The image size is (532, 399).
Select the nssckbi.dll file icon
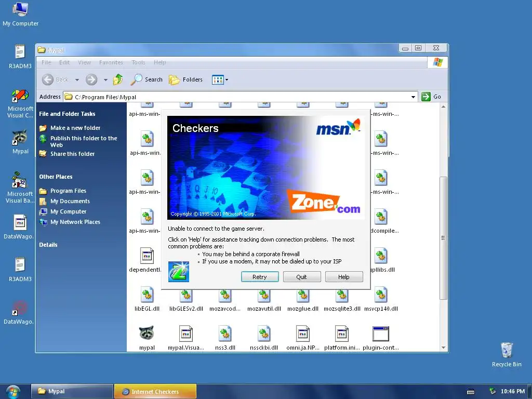click(x=264, y=334)
